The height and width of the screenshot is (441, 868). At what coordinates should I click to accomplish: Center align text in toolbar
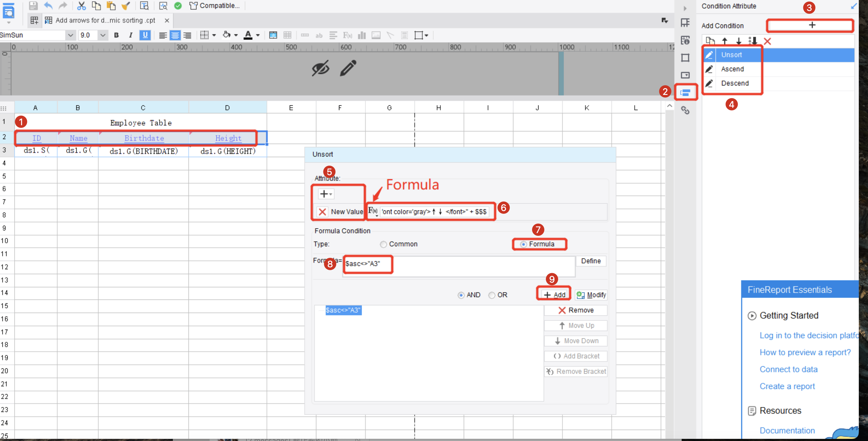point(175,35)
